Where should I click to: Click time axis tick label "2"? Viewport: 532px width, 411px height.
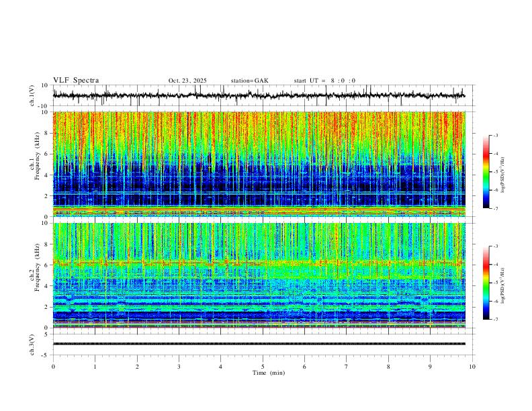pyautogui.click(x=137, y=367)
